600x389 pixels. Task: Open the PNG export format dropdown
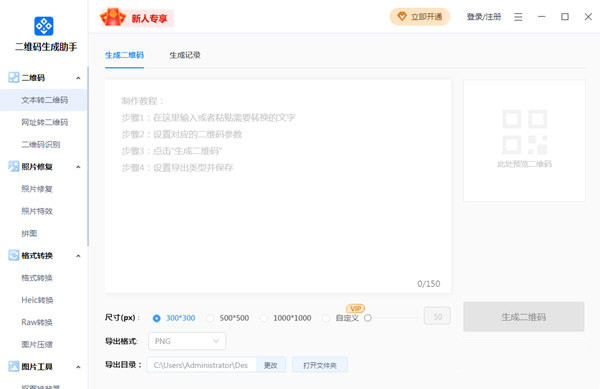187,341
